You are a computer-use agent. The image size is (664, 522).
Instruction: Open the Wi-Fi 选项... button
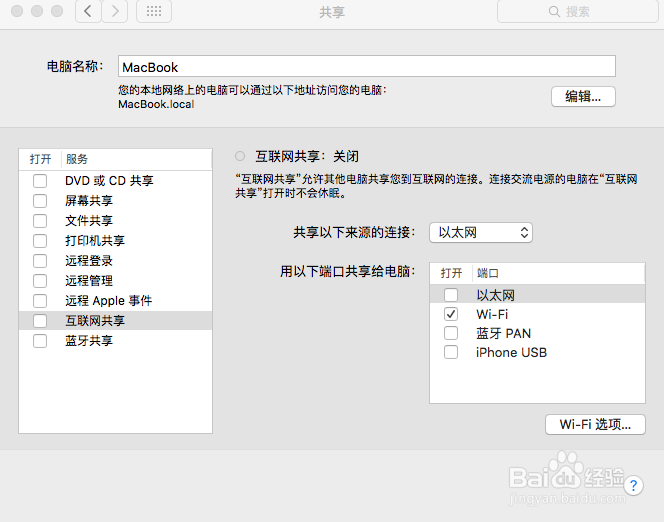click(x=595, y=424)
